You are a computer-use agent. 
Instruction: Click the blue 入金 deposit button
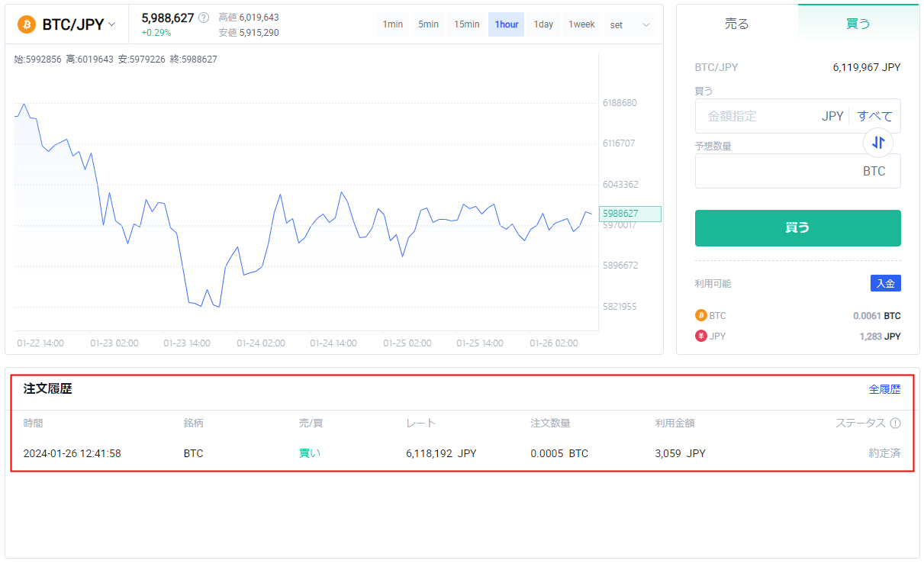885,283
